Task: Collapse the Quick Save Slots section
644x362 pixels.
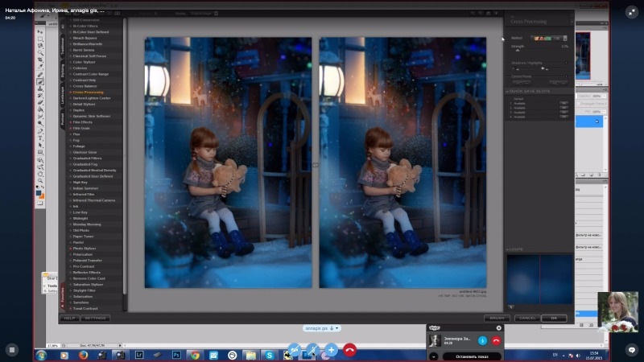Action: click(x=507, y=91)
